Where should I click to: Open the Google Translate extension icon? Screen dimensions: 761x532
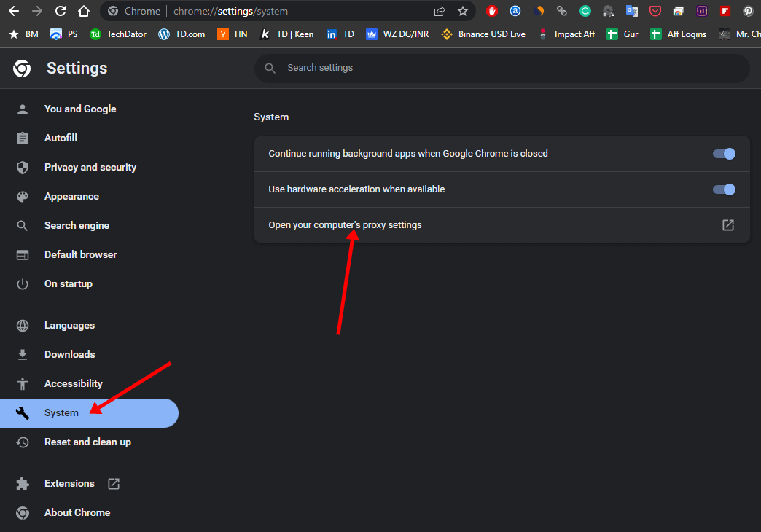(631, 11)
